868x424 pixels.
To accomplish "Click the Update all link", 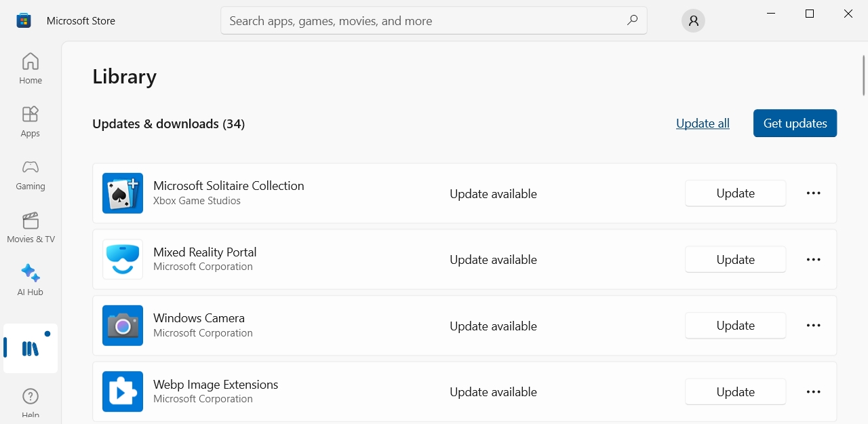I will 703,123.
